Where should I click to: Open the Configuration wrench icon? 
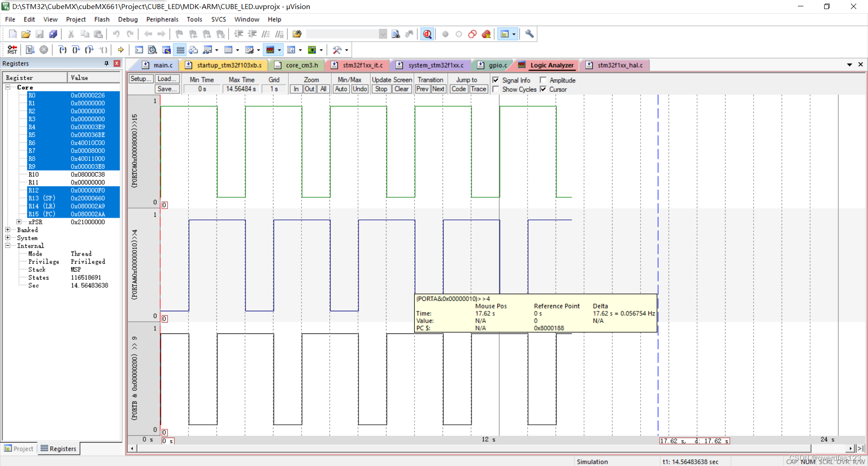529,34
